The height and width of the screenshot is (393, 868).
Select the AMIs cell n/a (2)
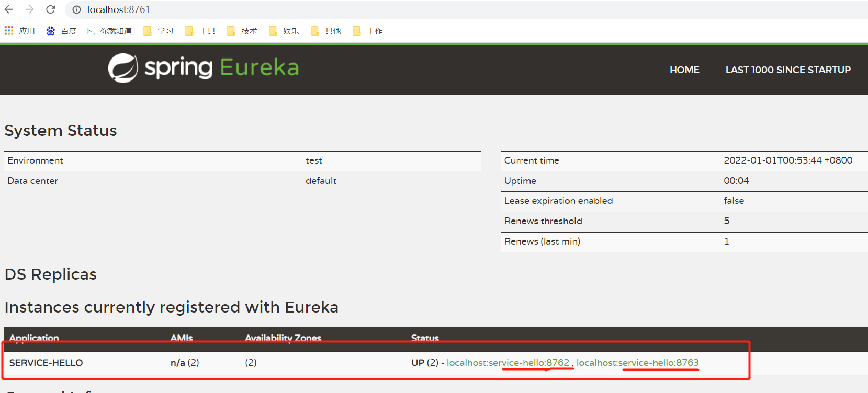(185, 363)
